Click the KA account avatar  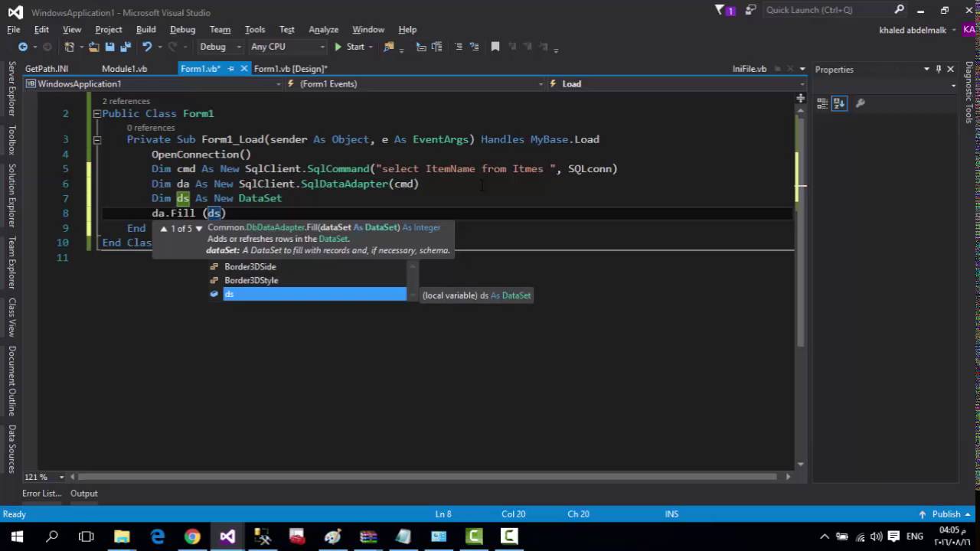click(969, 30)
